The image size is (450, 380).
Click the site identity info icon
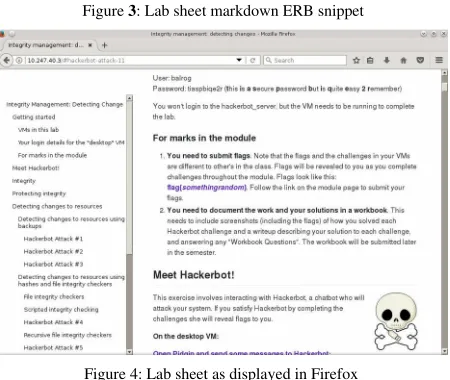19,60
